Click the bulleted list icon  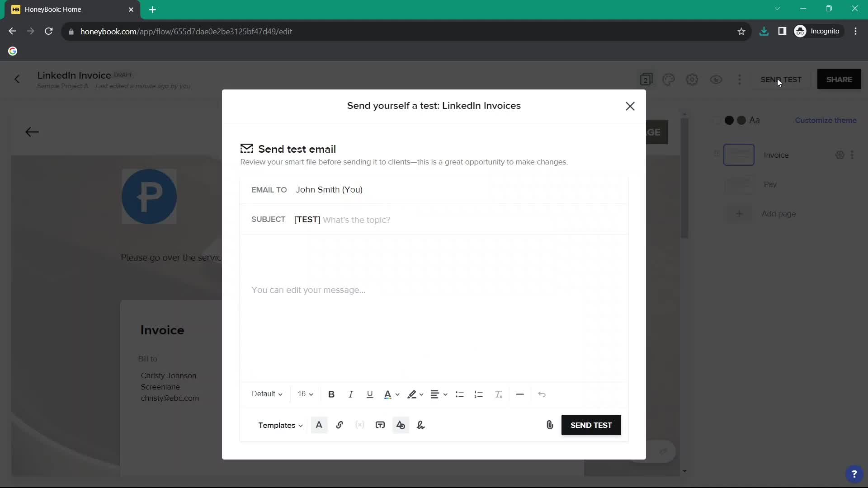click(x=460, y=394)
